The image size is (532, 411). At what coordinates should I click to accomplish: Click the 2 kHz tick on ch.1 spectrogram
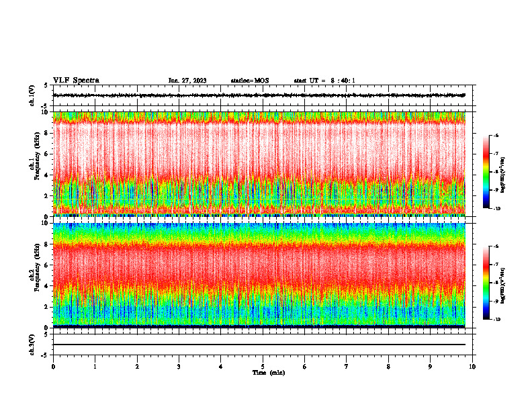47,196
